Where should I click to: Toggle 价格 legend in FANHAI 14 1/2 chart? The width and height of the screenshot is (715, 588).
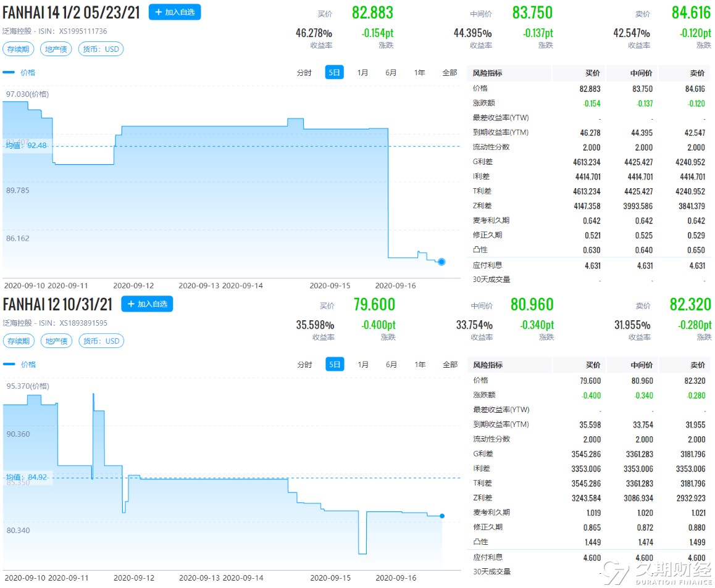pyautogui.click(x=19, y=72)
